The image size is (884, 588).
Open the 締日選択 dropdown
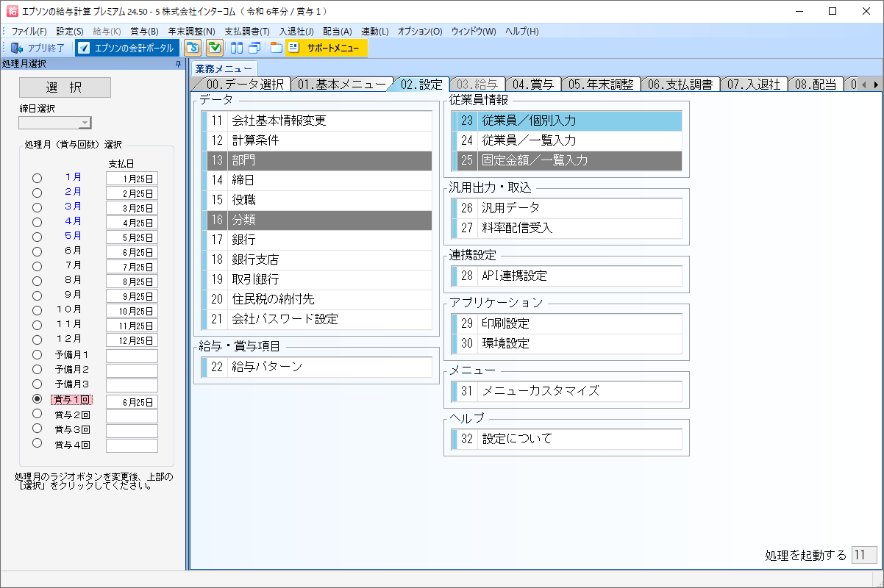point(85,123)
